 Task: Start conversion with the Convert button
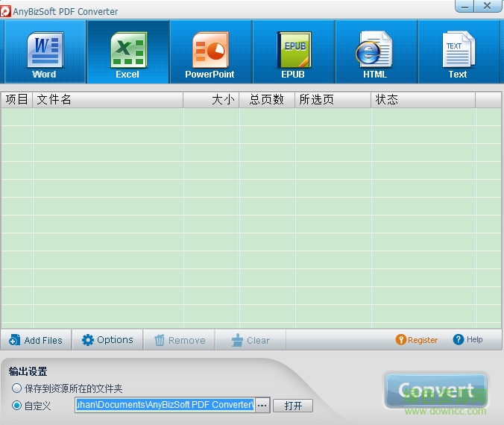(436, 390)
